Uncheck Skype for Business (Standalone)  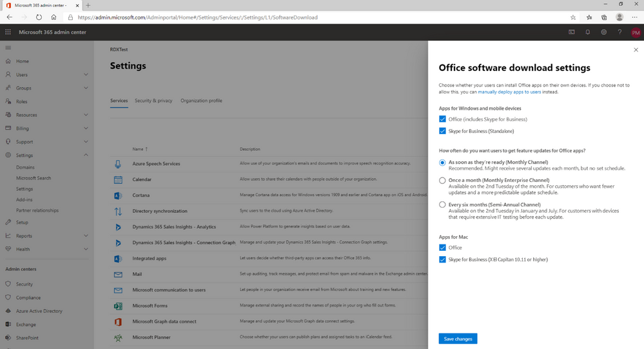coord(442,131)
